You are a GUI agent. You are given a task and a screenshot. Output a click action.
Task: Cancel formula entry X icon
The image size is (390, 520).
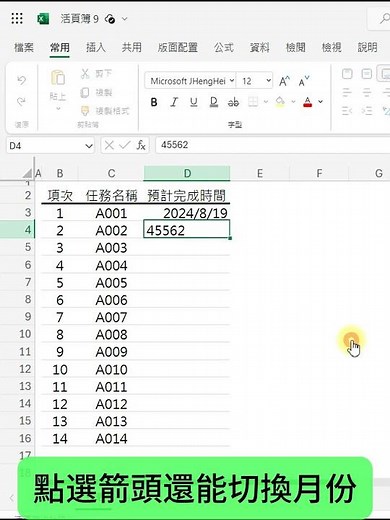[109, 145]
